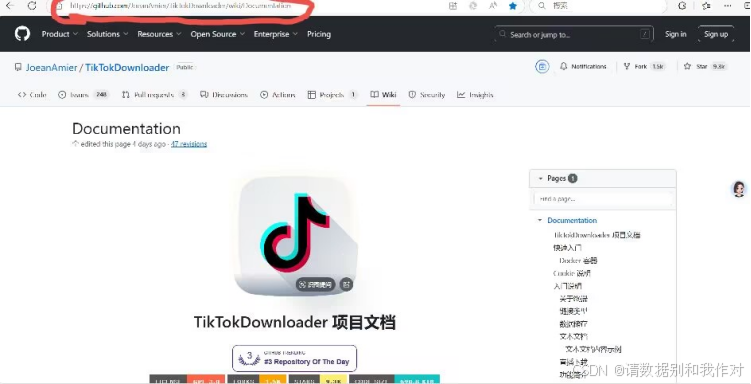Open the browser more options ellipsis menu

[x=728, y=6]
